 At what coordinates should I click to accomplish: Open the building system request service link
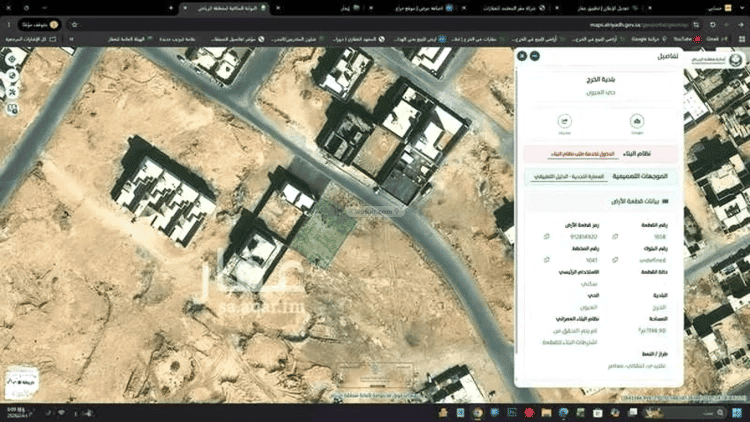[582, 154]
